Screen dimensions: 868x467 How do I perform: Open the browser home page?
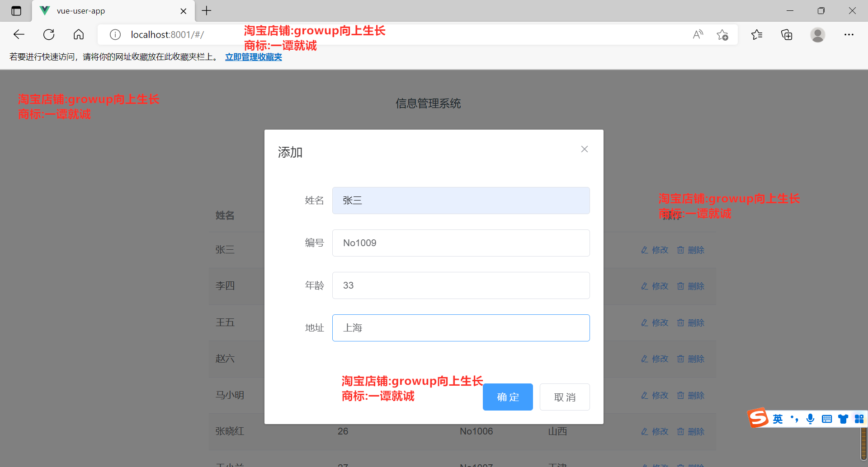pos(78,34)
